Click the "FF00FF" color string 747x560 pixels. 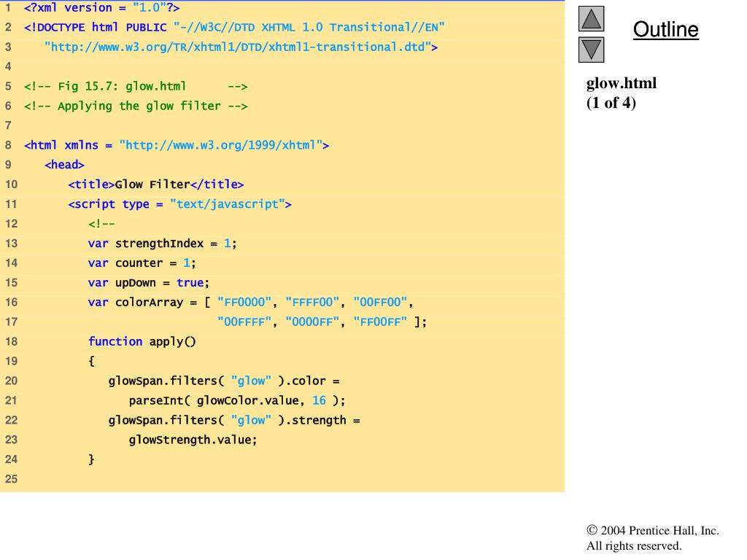click(x=381, y=322)
